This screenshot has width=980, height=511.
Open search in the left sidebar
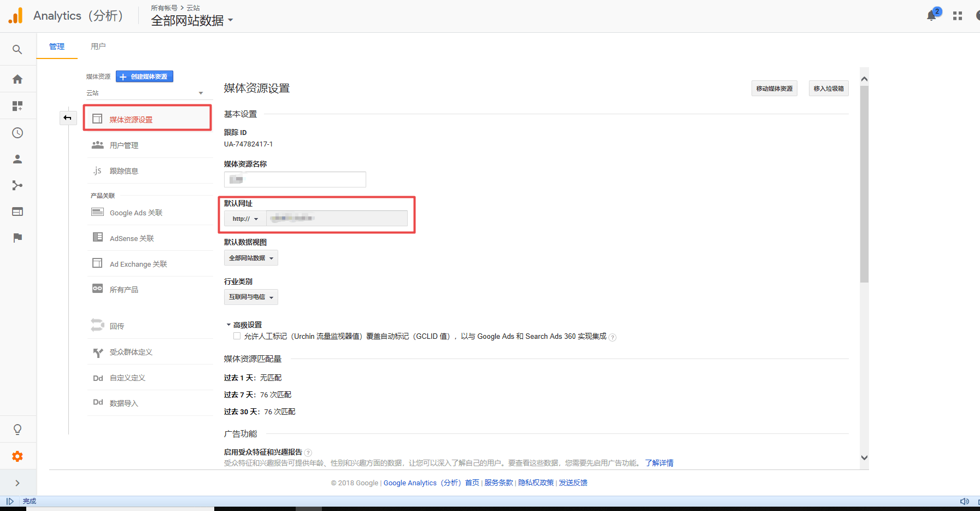click(x=17, y=49)
